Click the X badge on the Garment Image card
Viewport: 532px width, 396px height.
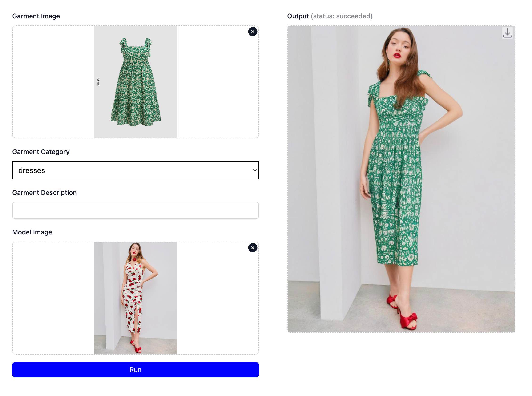(252, 32)
